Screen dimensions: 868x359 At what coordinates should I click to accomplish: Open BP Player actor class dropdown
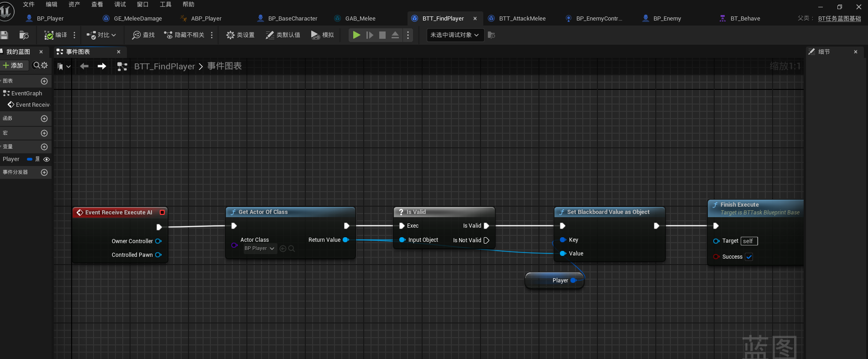[x=259, y=249]
